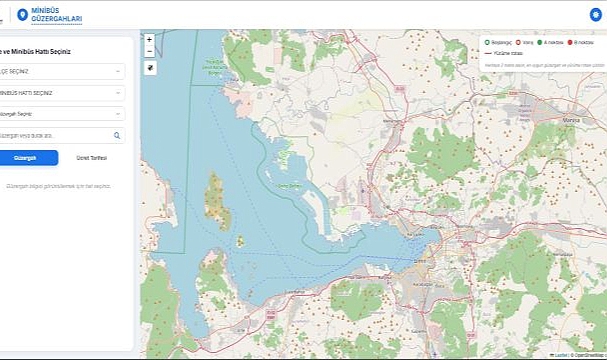This screenshot has height=360, width=607.
Task: Open the İlçe Seçiniz dropdown
Action: [62, 72]
